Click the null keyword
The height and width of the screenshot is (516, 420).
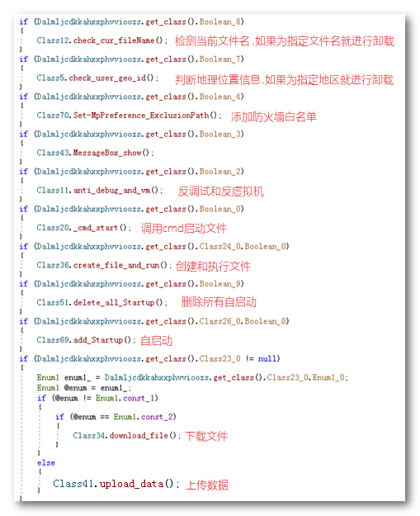pyautogui.click(x=267, y=358)
